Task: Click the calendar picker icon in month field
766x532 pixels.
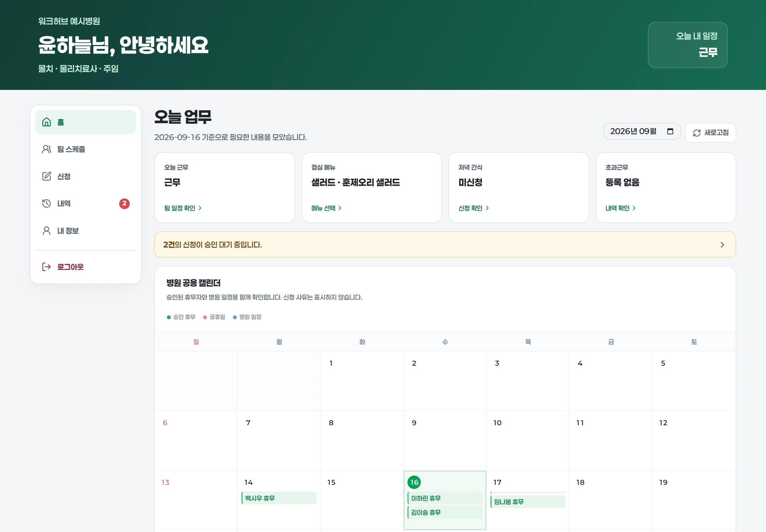Action: coord(670,131)
